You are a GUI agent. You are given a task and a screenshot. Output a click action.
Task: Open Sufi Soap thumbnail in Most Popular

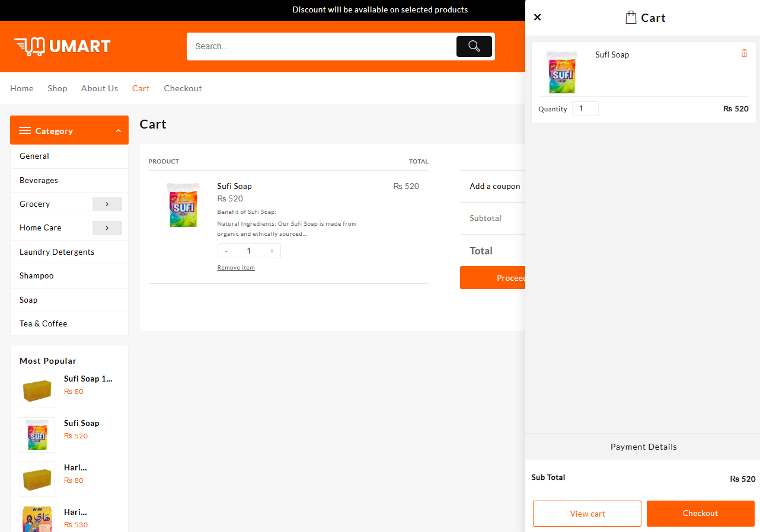[x=37, y=435]
